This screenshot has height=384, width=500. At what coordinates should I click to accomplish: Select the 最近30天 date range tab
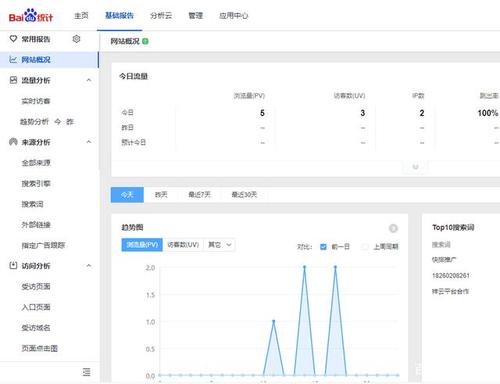pos(244,195)
